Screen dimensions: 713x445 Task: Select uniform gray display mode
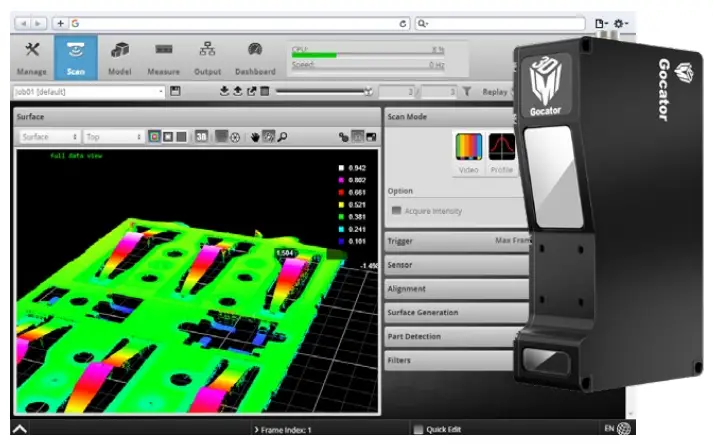(181, 137)
